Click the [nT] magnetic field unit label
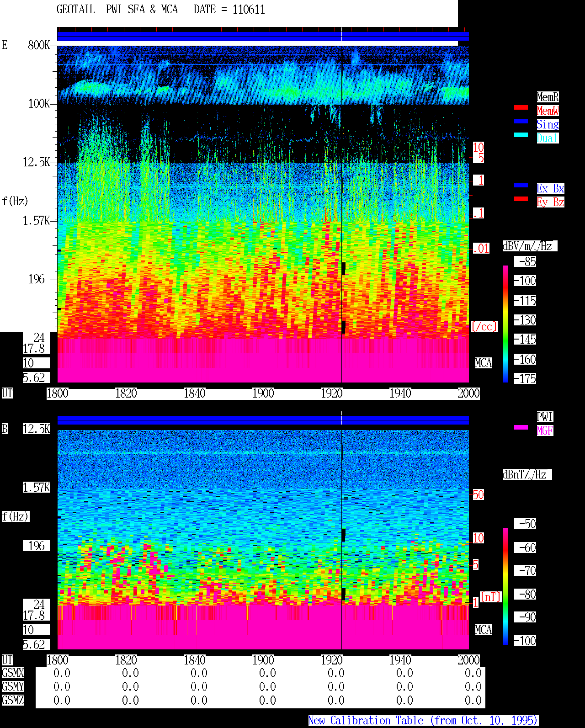Image resolution: width=585 pixels, height=728 pixels. click(491, 597)
